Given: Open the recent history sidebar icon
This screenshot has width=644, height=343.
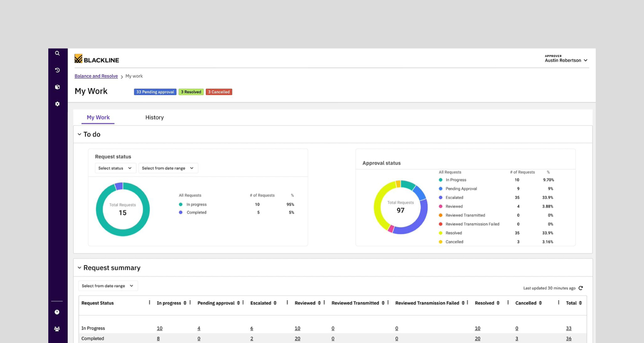Looking at the screenshot, I should coord(57,70).
